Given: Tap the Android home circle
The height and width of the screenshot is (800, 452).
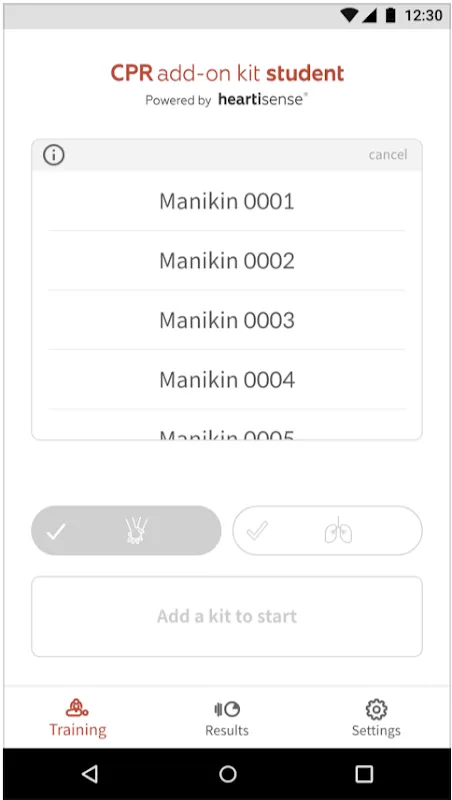Looking at the screenshot, I should (x=228, y=774).
